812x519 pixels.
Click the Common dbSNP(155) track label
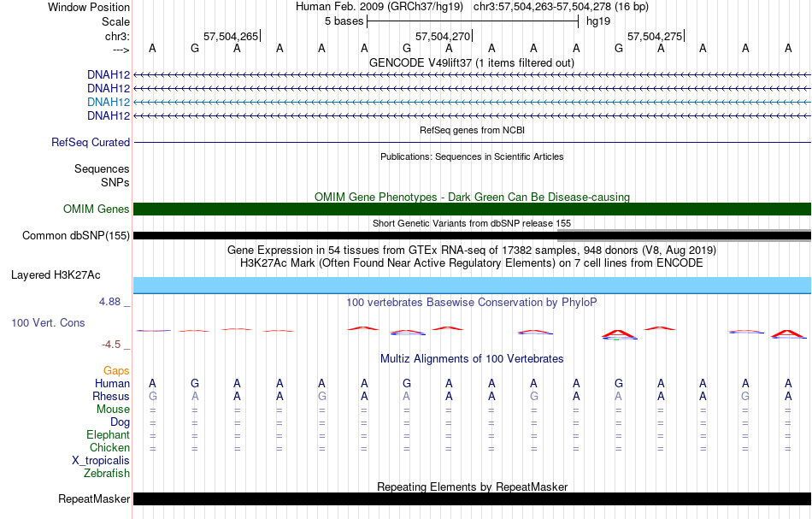(x=75, y=236)
